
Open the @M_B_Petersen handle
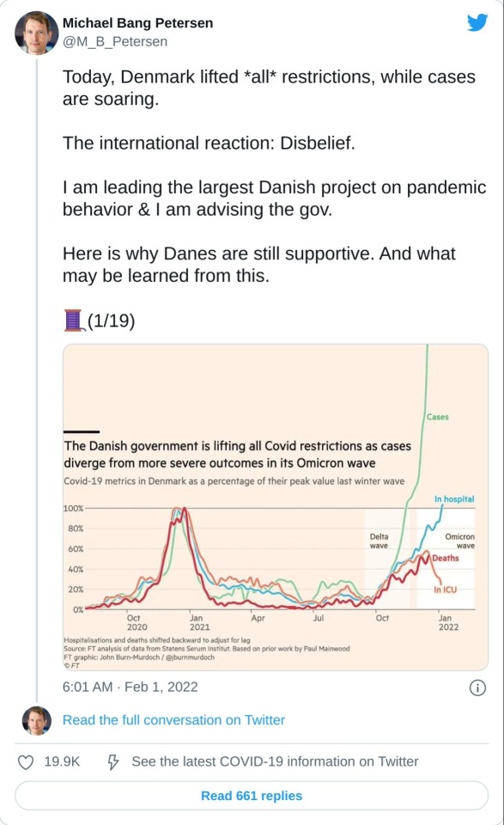[115, 41]
